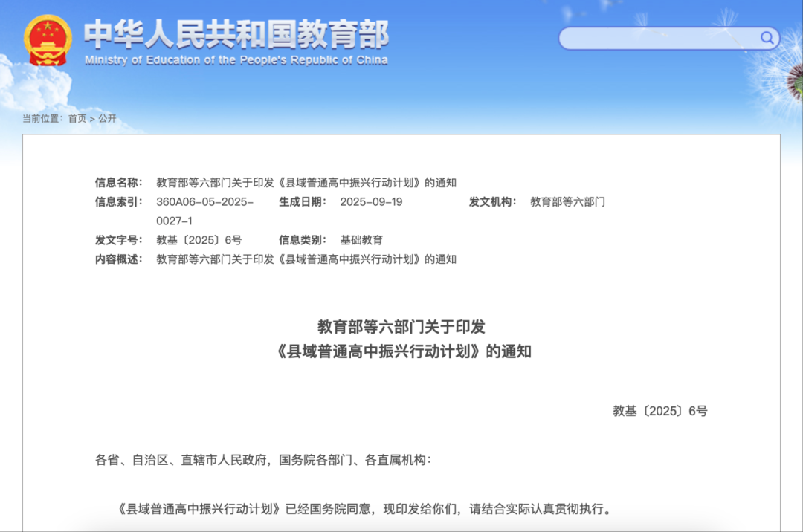Viewport: 803px width, 532px height.
Task: Click 基础教育 in the 信息类别 field
Action: (x=361, y=240)
